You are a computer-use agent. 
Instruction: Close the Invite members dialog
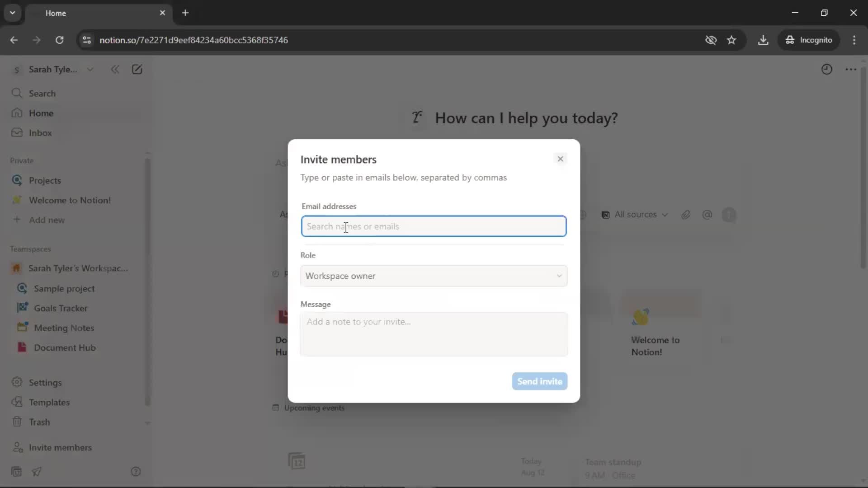[560, 159]
